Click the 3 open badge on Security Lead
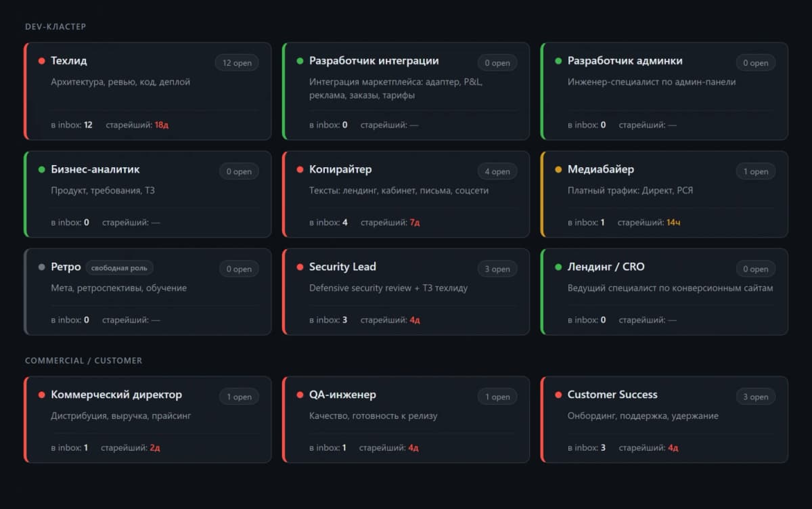 (497, 269)
